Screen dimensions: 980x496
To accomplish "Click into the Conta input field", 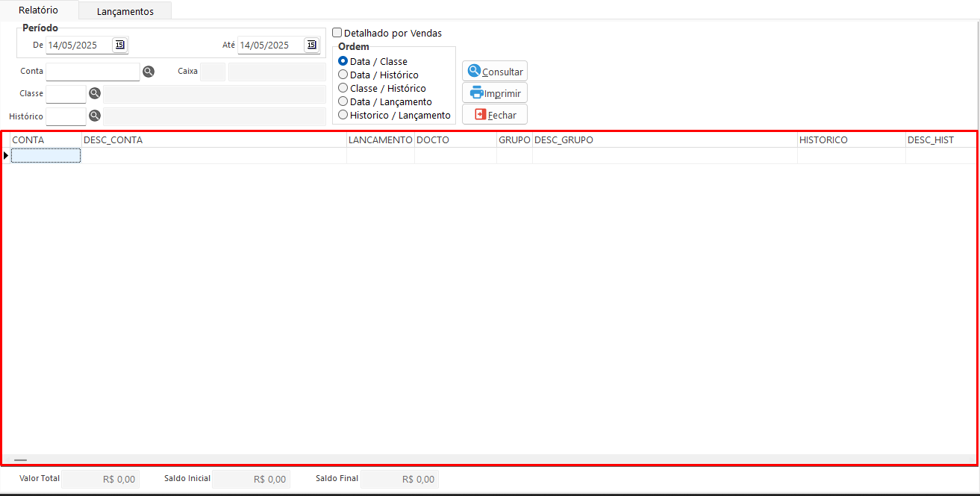I will pyautogui.click(x=93, y=72).
